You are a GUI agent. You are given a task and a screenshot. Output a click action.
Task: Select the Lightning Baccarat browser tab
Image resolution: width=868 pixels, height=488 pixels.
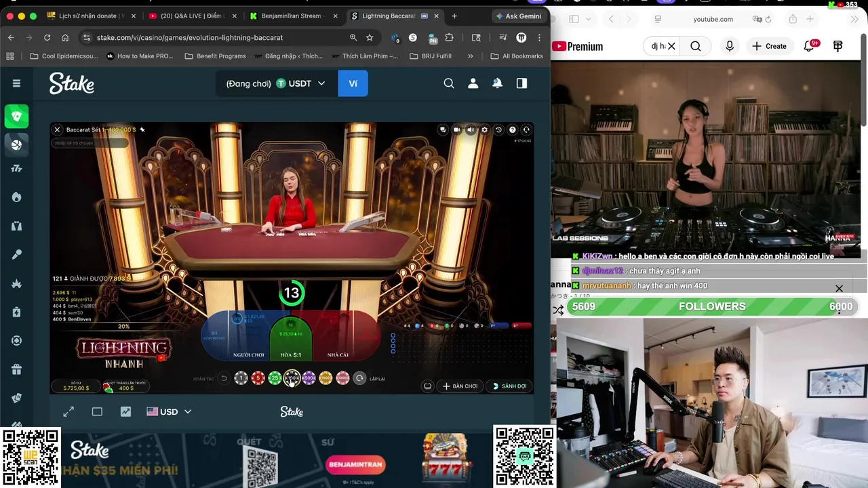[x=395, y=16]
